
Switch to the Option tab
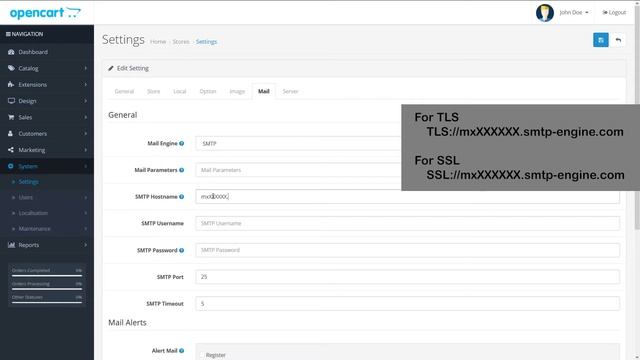pos(208,91)
